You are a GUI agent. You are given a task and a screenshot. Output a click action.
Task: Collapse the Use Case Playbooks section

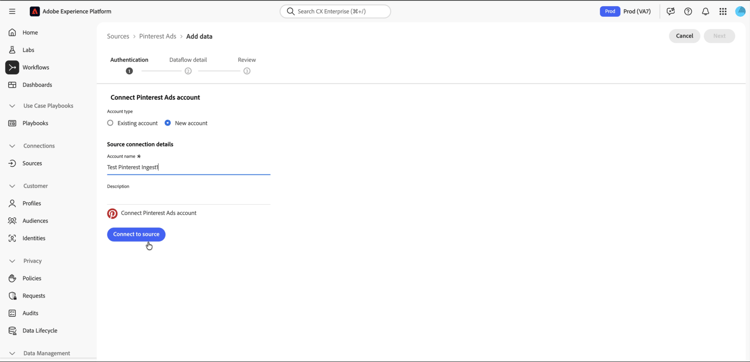(12, 106)
